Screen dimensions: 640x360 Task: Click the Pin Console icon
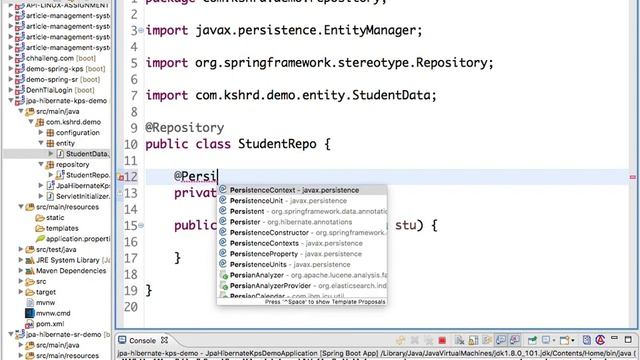(532, 340)
